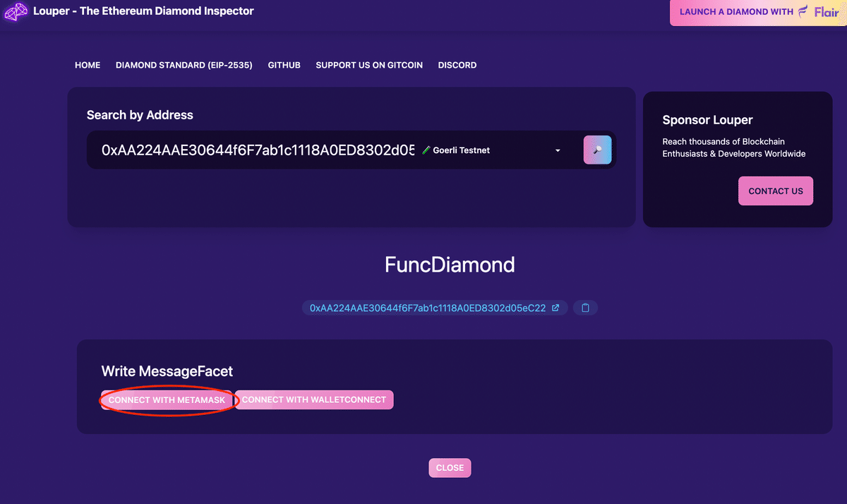This screenshot has height=504, width=847.
Task: Click LAUNCH A DIAMOND WITH Flair banner
Action: pos(758,13)
